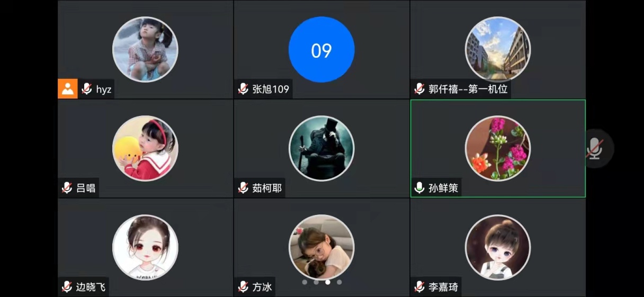Select the blue 09 avatar of 张旭109
The width and height of the screenshot is (644, 297).
321,50
